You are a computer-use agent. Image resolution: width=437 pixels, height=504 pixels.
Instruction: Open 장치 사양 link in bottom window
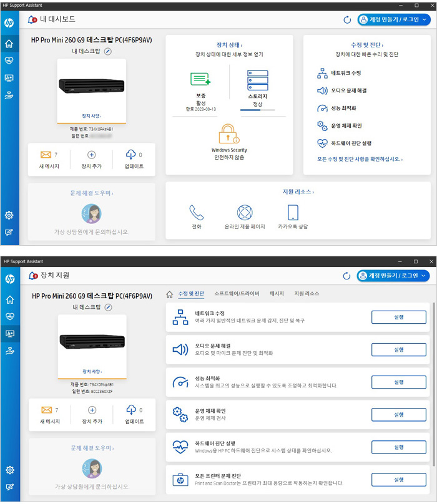click(x=92, y=371)
